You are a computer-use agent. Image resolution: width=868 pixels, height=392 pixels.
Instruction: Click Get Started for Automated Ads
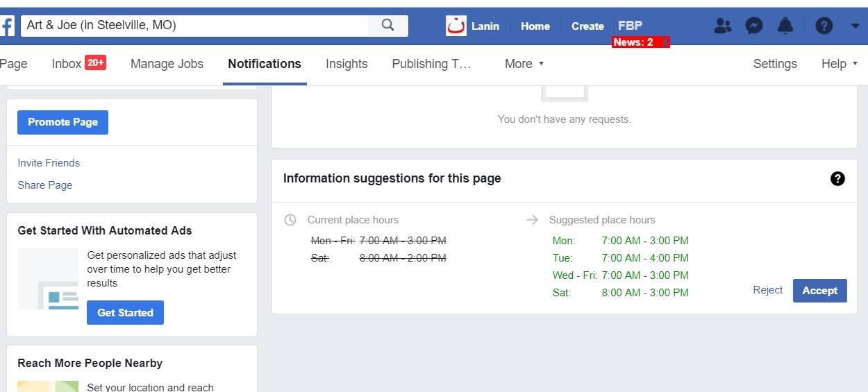pos(125,313)
